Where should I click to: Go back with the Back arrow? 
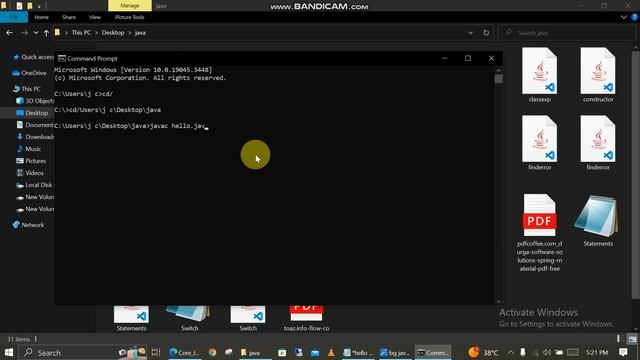tap(9, 33)
